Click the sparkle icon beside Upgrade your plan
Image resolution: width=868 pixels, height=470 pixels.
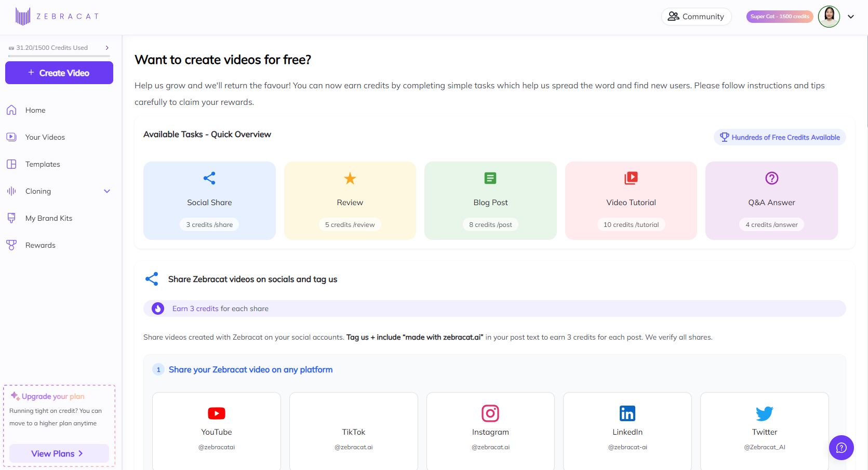(15, 396)
